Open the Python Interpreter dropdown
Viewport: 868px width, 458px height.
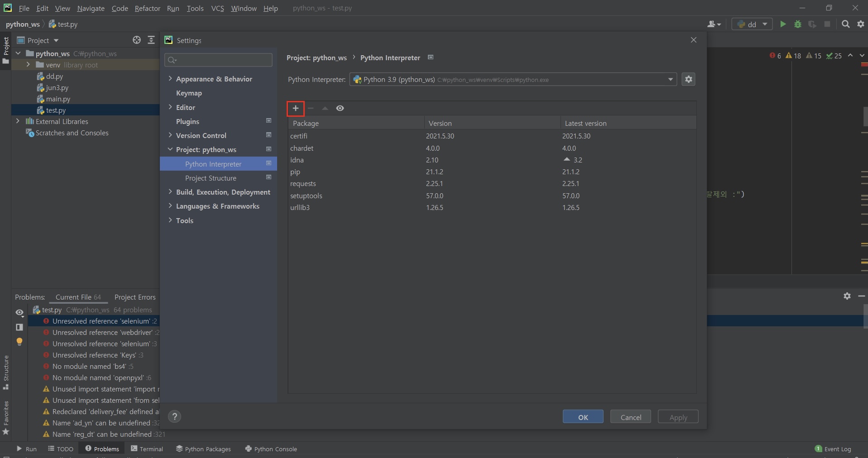tap(513, 79)
